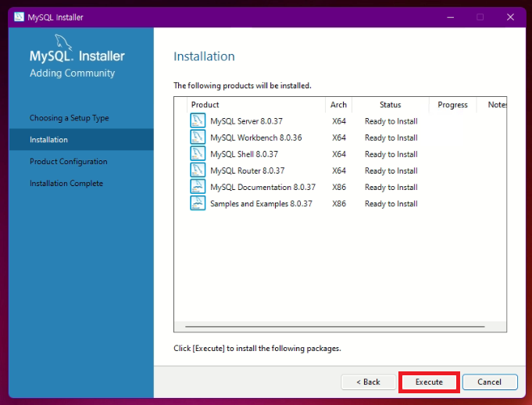The image size is (532, 405).
Task: Click the Installation page heading
Action: 204,56
